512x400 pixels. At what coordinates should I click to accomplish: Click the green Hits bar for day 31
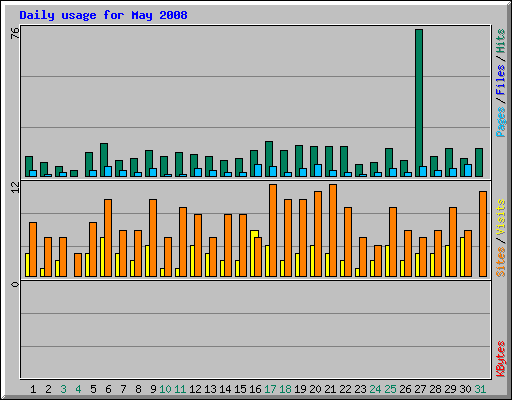tap(479, 162)
